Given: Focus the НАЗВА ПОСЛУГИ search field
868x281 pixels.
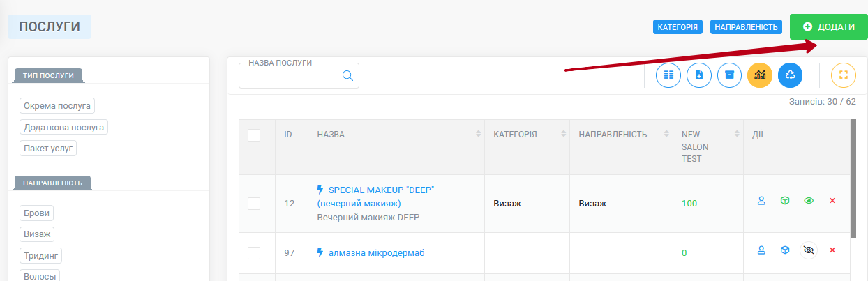Looking at the screenshot, I should tap(299, 75).
